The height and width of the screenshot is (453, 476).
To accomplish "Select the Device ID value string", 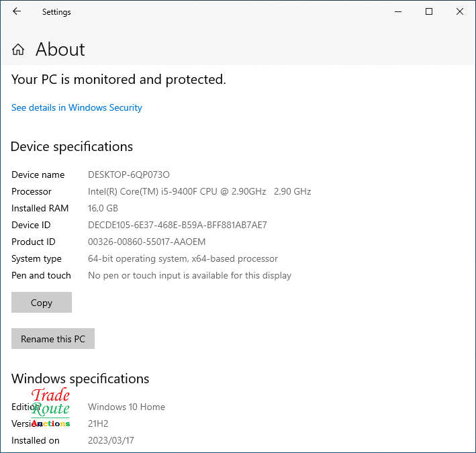I will coord(177,225).
